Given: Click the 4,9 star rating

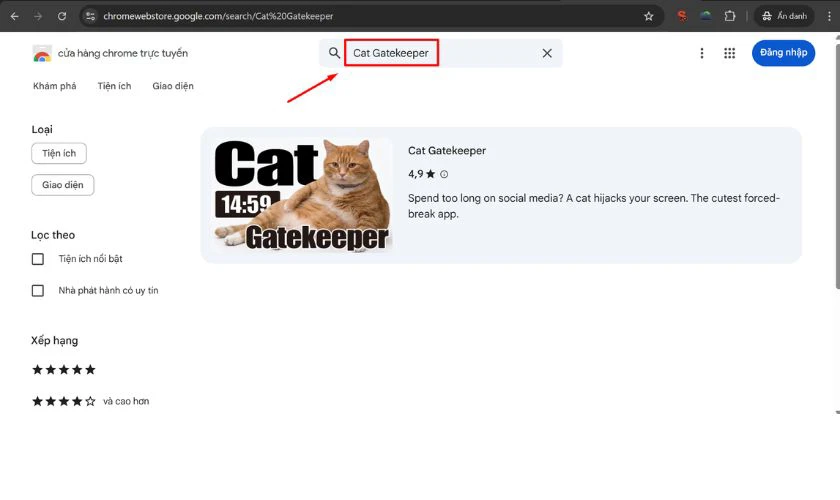Looking at the screenshot, I should (x=422, y=174).
